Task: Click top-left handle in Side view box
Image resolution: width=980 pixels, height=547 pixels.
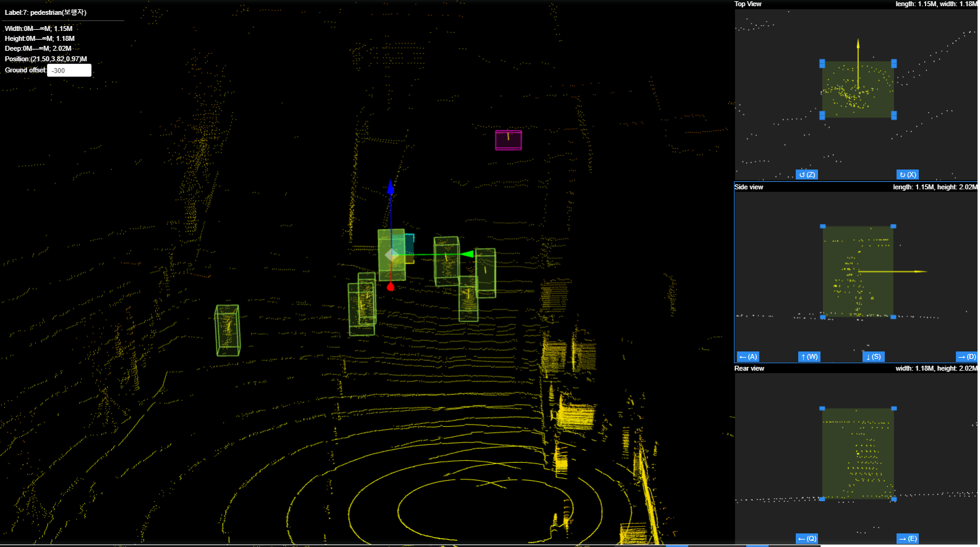Action: pyautogui.click(x=823, y=226)
